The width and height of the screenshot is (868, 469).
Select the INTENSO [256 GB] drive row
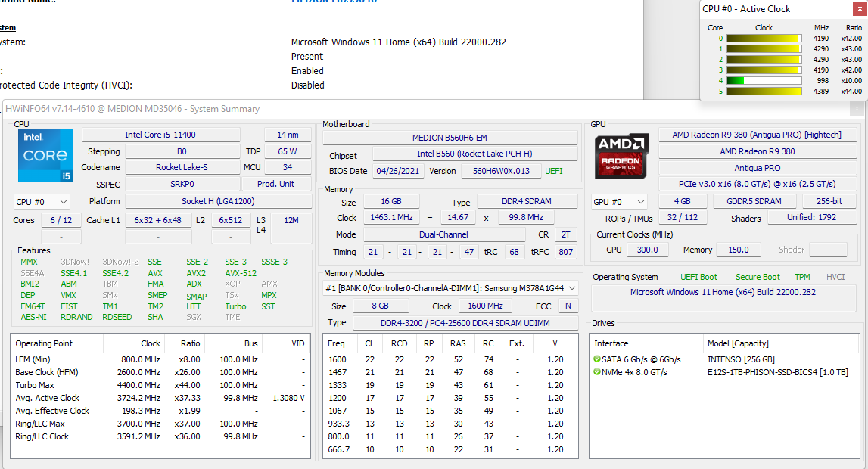coord(723,359)
